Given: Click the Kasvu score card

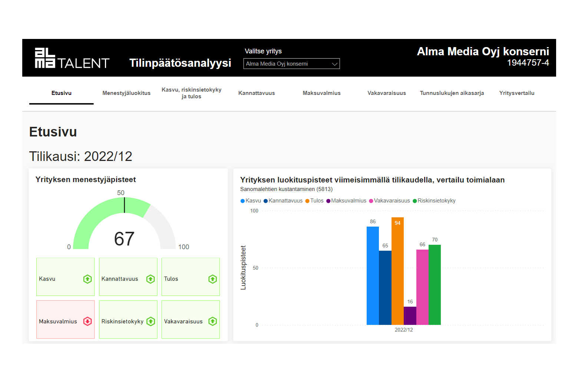Looking at the screenshot, I should tap(66, 277).
